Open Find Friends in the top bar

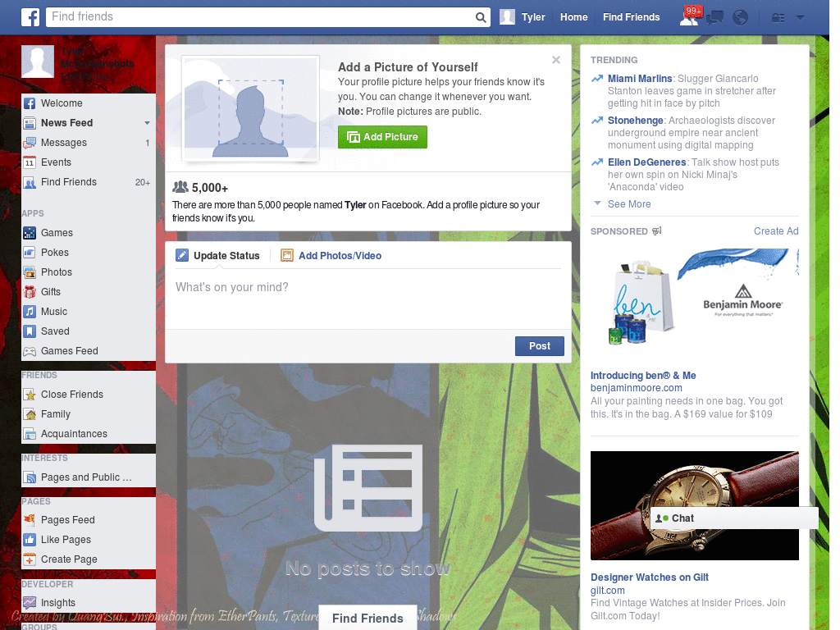(x=631, y=17)
